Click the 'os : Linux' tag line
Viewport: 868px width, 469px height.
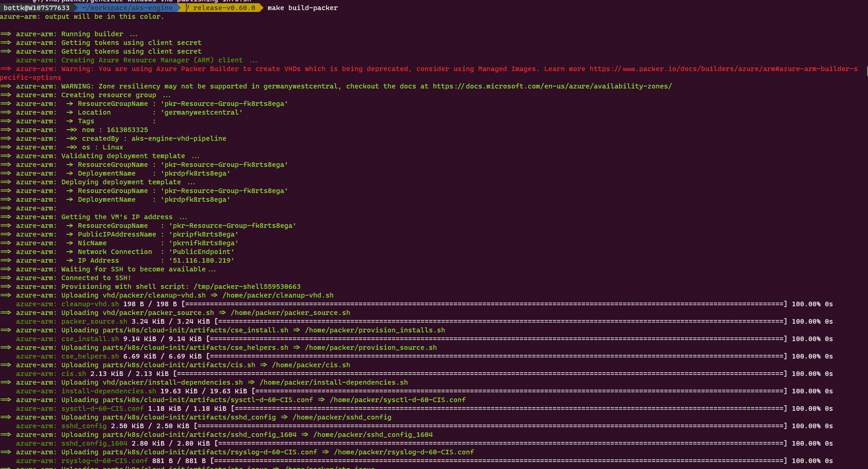(103, 147)
